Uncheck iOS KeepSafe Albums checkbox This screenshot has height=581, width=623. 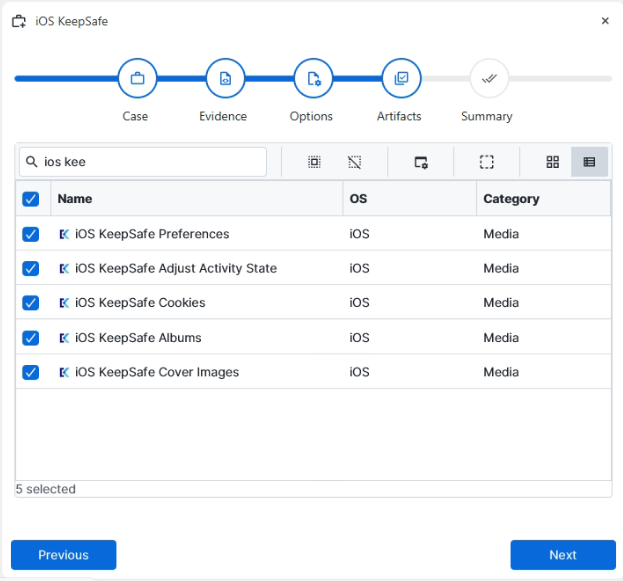point(31,338)
